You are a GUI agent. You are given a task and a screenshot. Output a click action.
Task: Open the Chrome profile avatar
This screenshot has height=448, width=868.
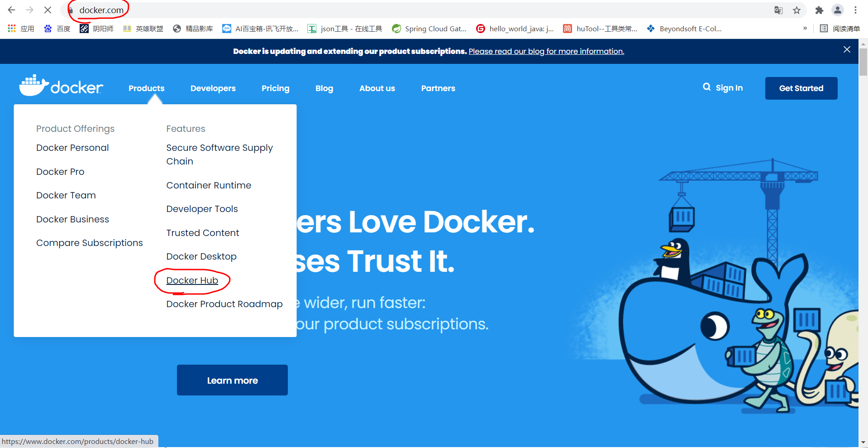pyautogui.click(x=838, y=10)
